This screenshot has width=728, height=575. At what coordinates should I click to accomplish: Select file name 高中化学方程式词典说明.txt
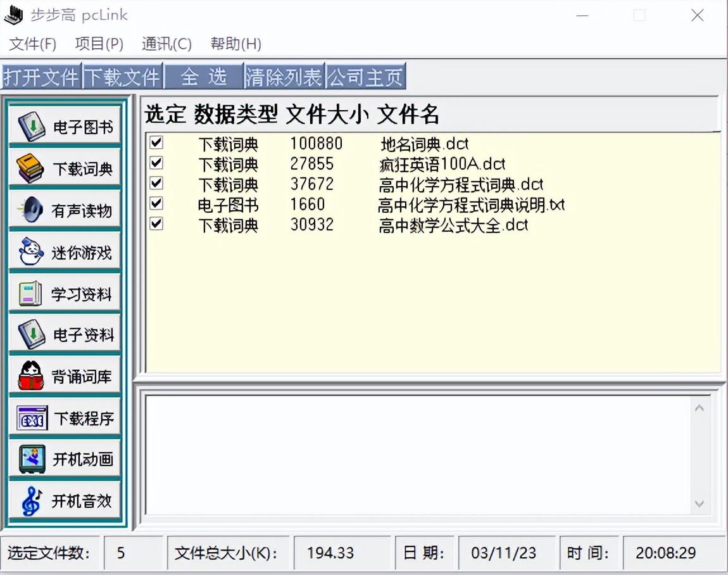click(471, 205)
